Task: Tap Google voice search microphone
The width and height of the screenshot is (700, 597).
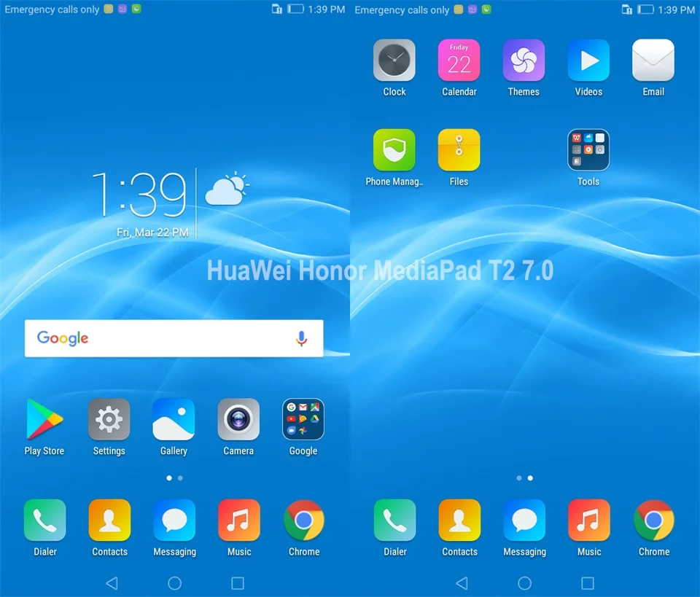Action: coord(301,338)
